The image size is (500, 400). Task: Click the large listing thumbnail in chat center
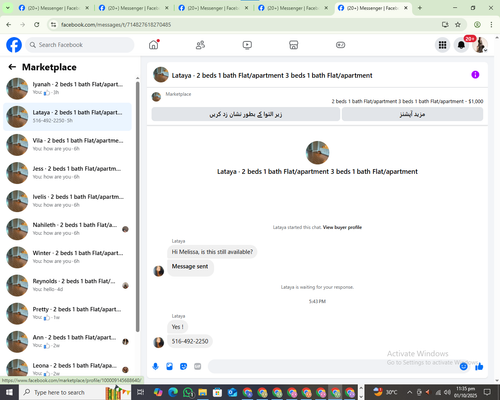(317, 153)
